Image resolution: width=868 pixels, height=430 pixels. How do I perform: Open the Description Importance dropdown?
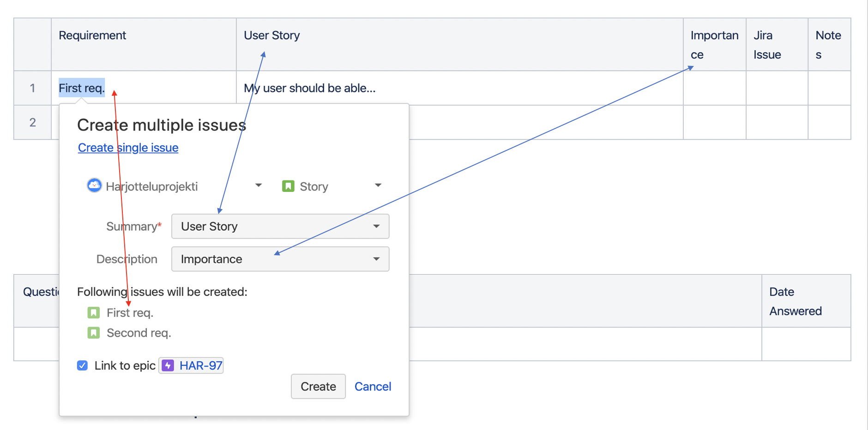[x=280, y=259]
